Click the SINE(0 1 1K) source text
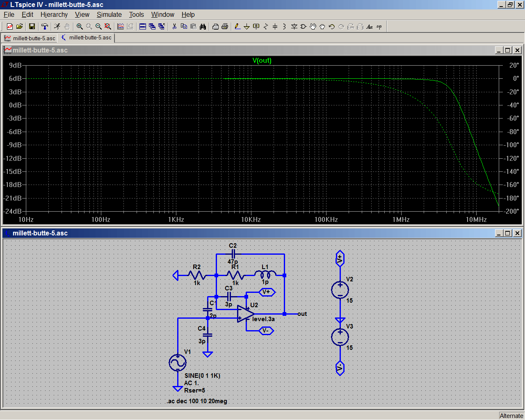The height and width of the screenshot is (420, 525). click(x=202, y=376)
